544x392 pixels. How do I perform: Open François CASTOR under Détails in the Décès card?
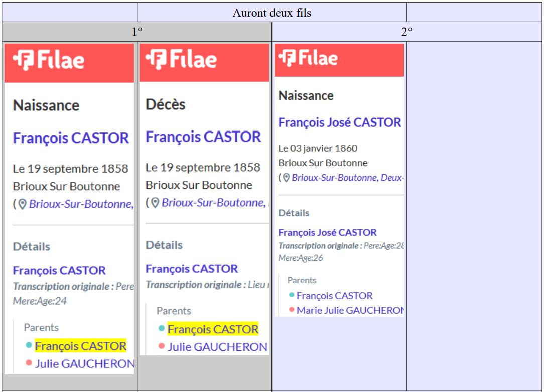tap(192, 269)
